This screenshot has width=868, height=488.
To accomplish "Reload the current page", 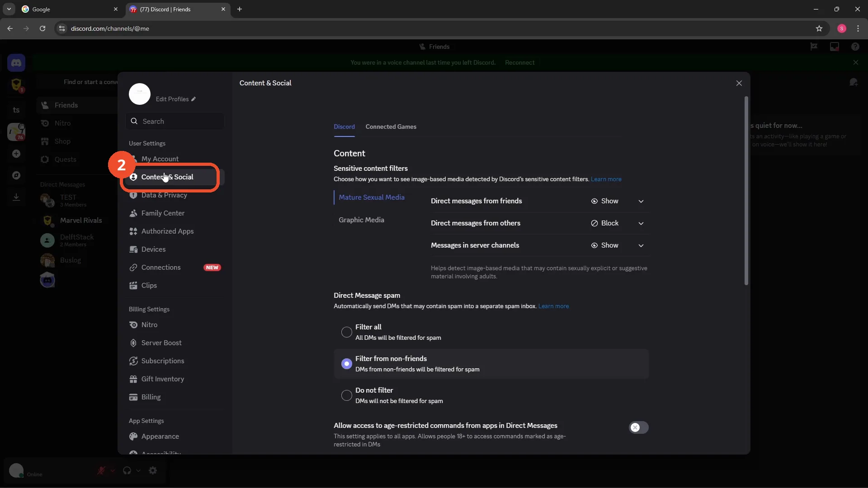I will (42, 28).
